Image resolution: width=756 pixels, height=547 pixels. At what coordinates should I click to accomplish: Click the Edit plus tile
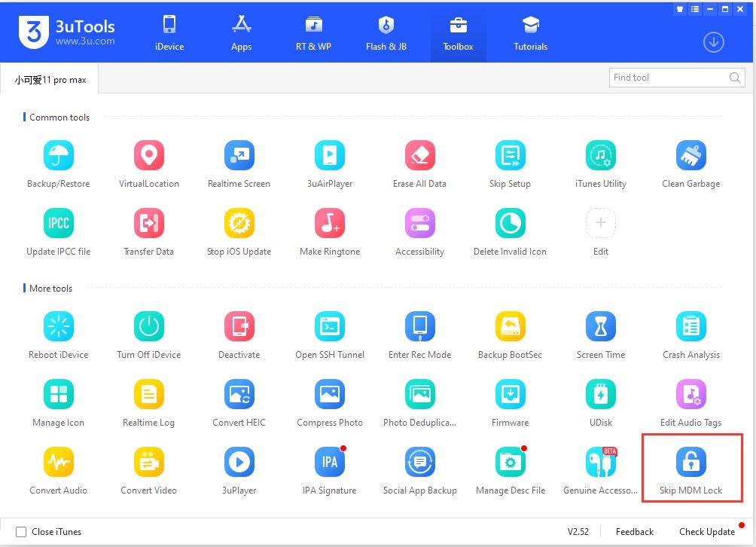[x=601, y=223]
